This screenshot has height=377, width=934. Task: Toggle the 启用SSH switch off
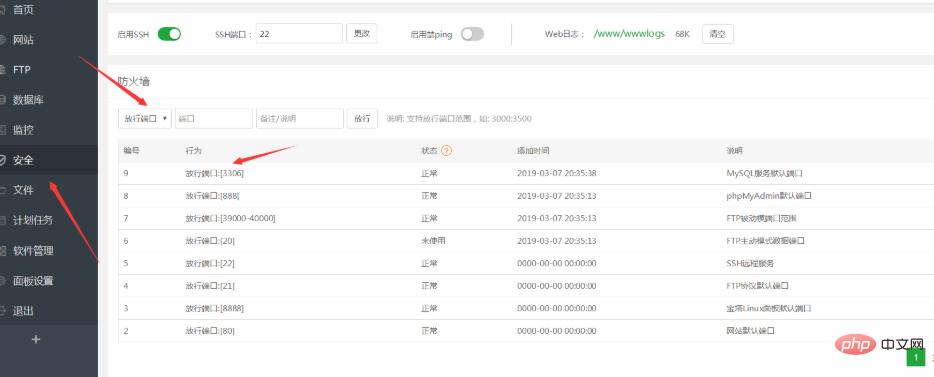pyautogui.click(x=169, y=34)
